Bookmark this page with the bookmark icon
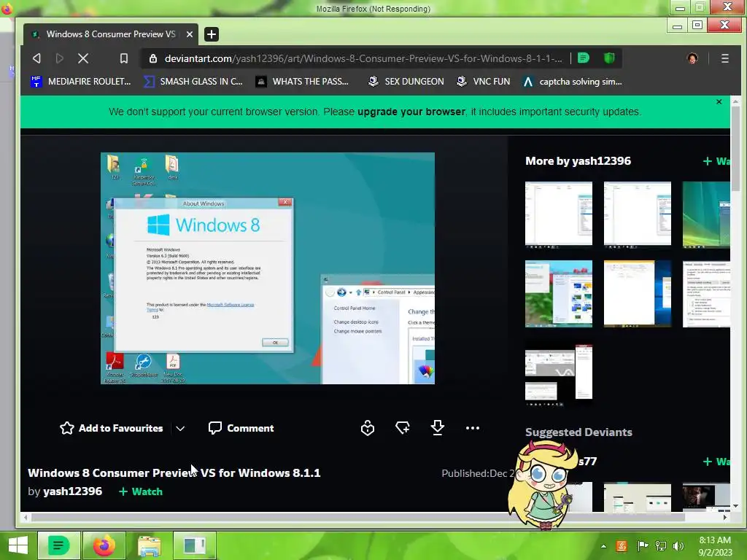Screen dimensions: 747x560 click(x=124, y=58)
